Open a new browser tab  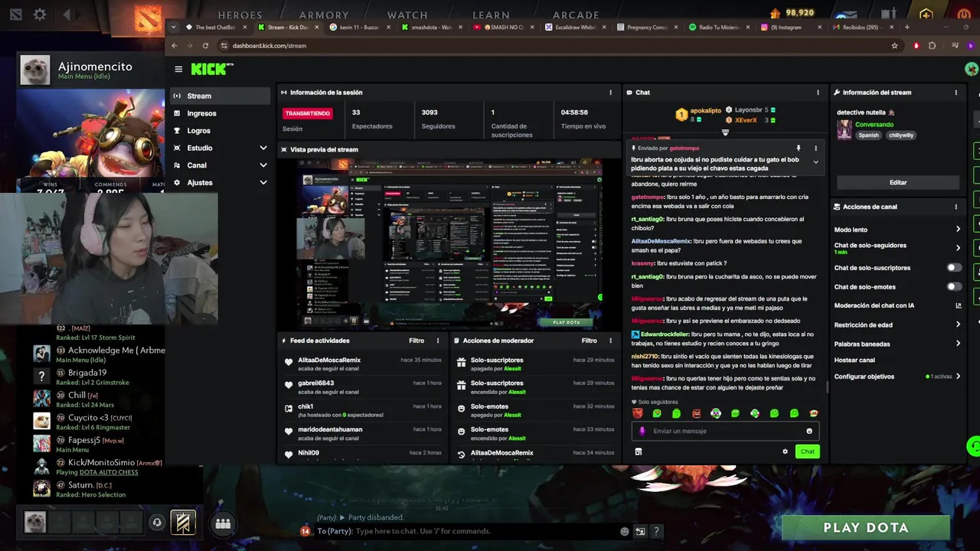(907, 27)
